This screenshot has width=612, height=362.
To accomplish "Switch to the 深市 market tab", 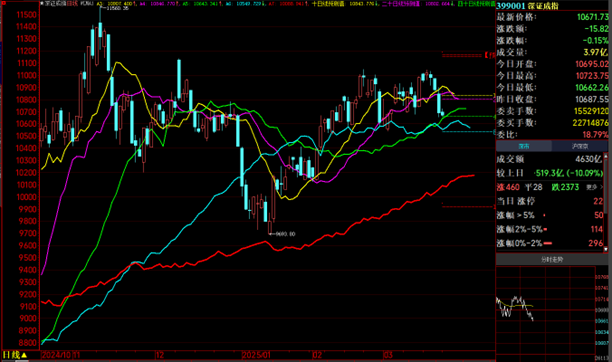I will pos(524,146).
